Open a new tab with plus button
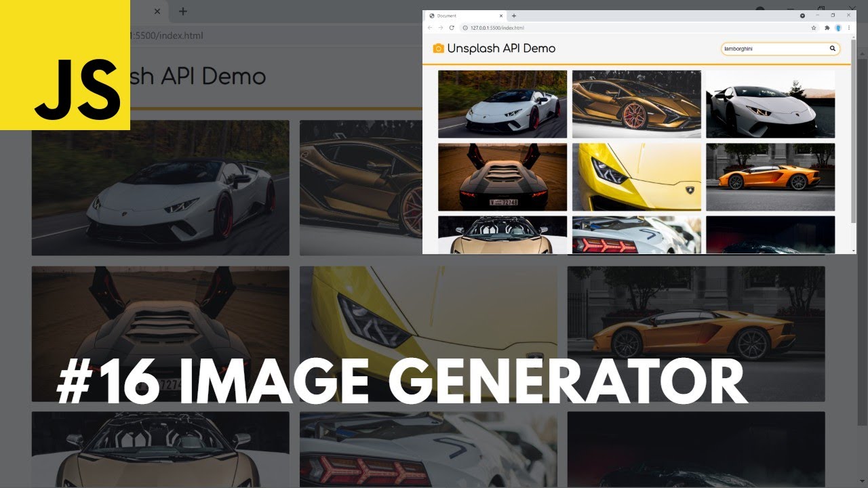The image size is (868, 488). coord(513,16)
